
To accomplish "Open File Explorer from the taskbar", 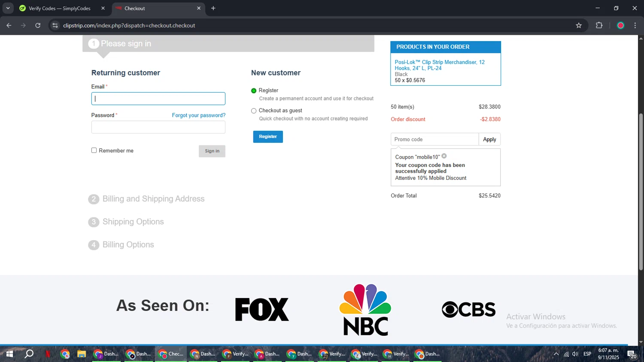I will tap(82, 354).
